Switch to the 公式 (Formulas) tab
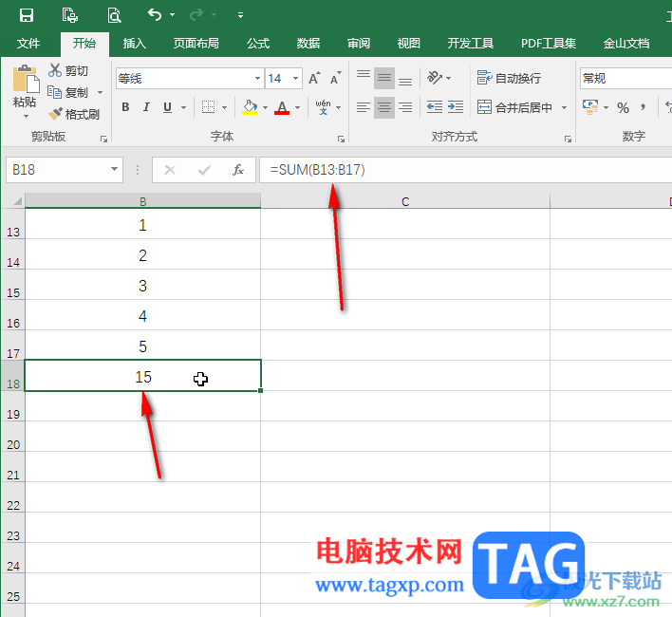The height and width of the screenshot is (617, 672). pyautogui.click(x=258, y=44)
